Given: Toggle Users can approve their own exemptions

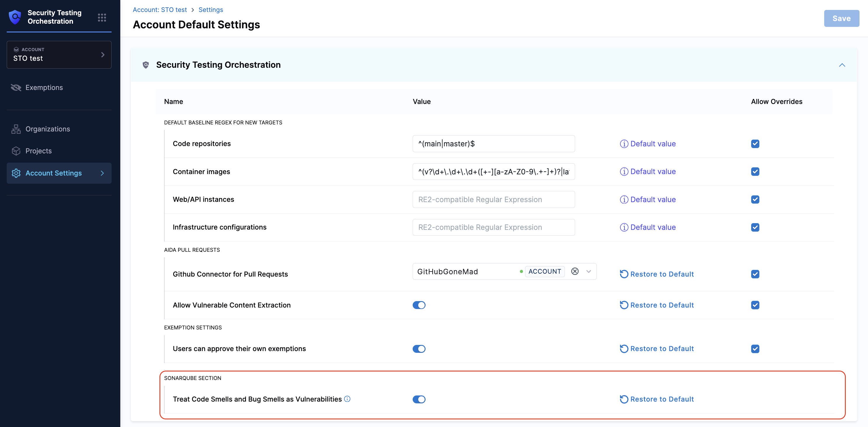Looking at the screenshot, I should [419, 349].
